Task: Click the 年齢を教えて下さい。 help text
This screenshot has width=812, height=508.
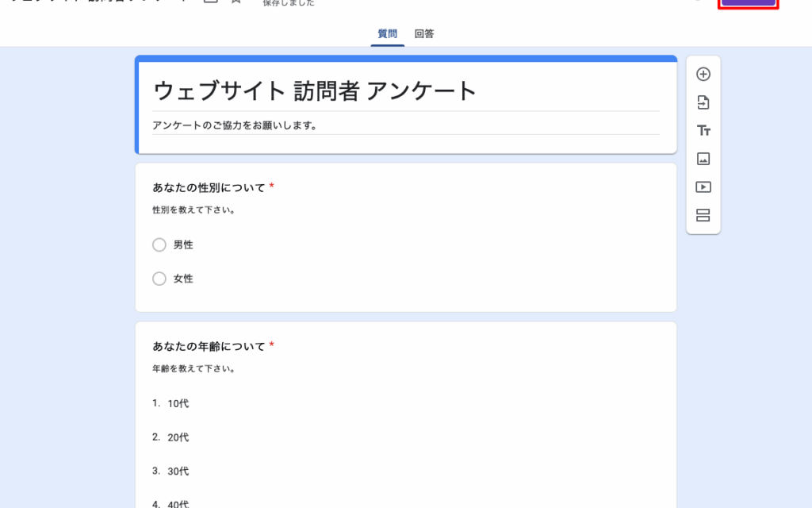Action: (x=193, y=369)
